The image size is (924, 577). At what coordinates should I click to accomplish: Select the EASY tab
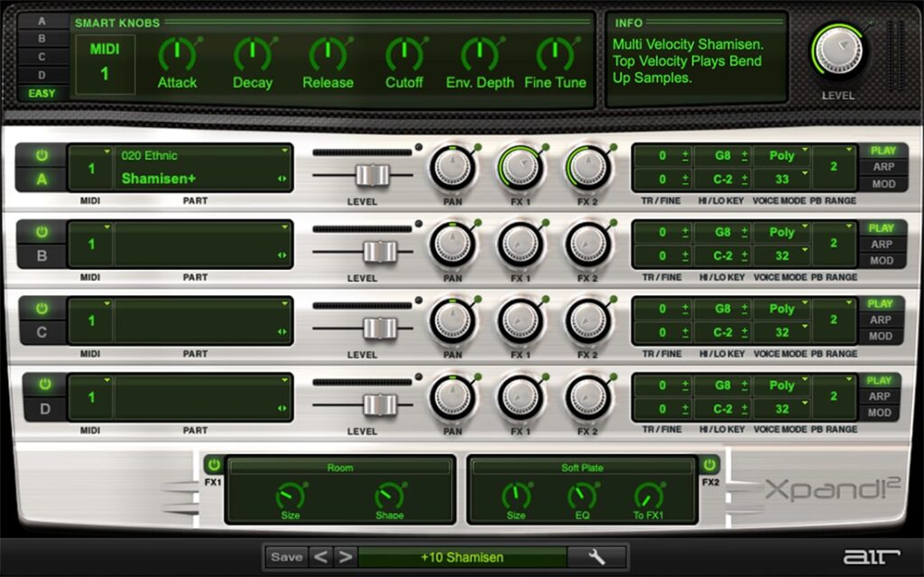point(42,93)
